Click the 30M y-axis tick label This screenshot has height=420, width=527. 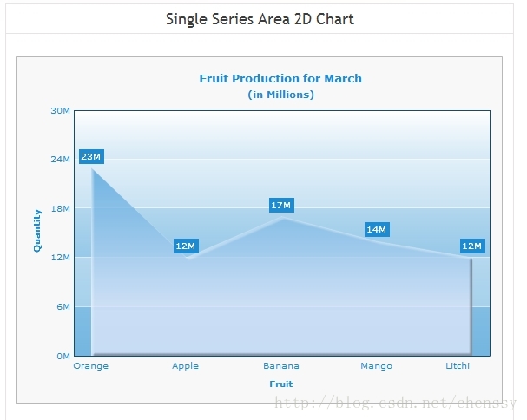[61, 110]
